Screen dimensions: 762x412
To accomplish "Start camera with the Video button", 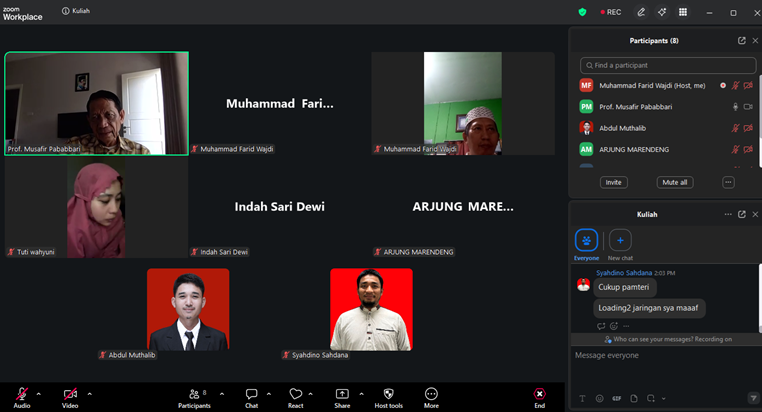I will [x=70, y=398].
